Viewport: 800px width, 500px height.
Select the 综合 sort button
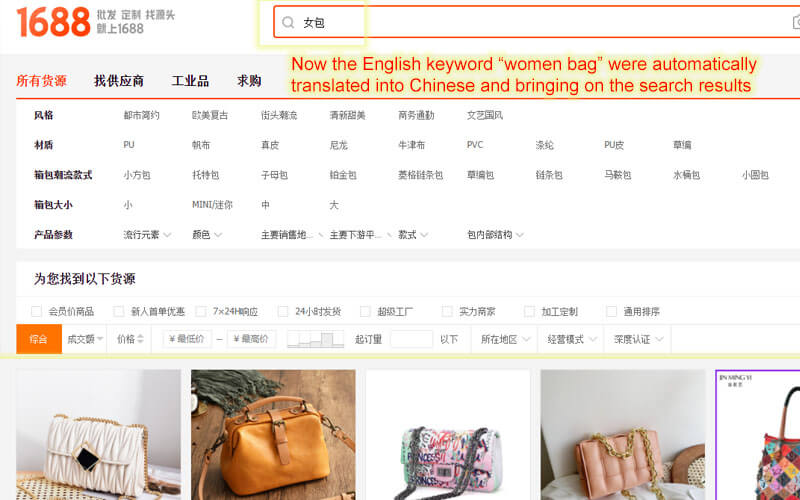tap(39, 339)
